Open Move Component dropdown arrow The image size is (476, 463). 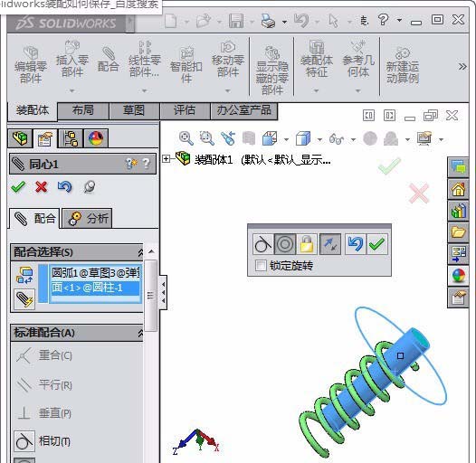coord(228,90)
